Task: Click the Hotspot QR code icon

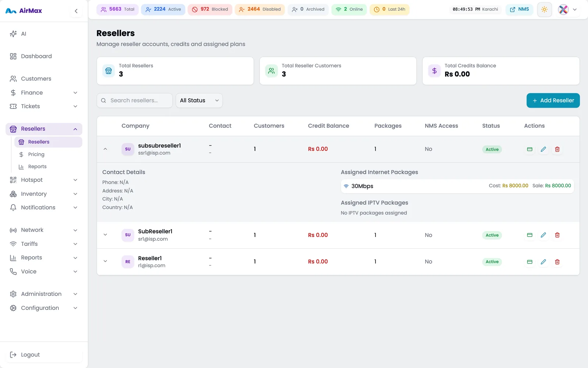Action: coord(13,180)
